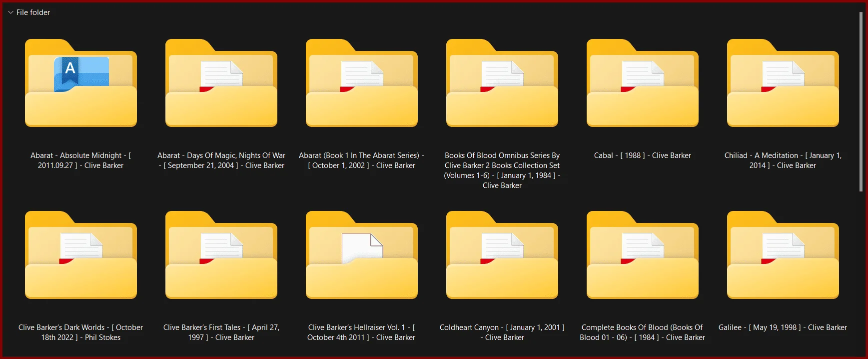868x359 pixels.
Task: Open the Abarat - Absolute Midnight folder icon
Action: (x=81, y=83)
